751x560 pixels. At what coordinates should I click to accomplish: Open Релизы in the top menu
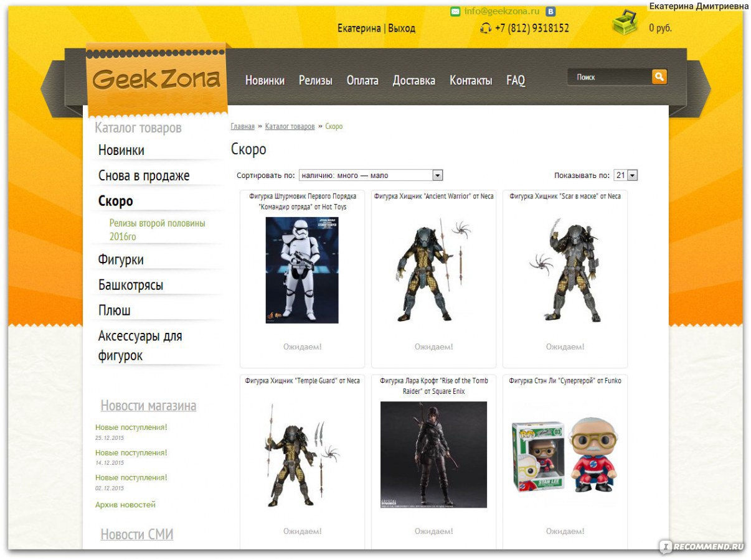click(316, 80)
